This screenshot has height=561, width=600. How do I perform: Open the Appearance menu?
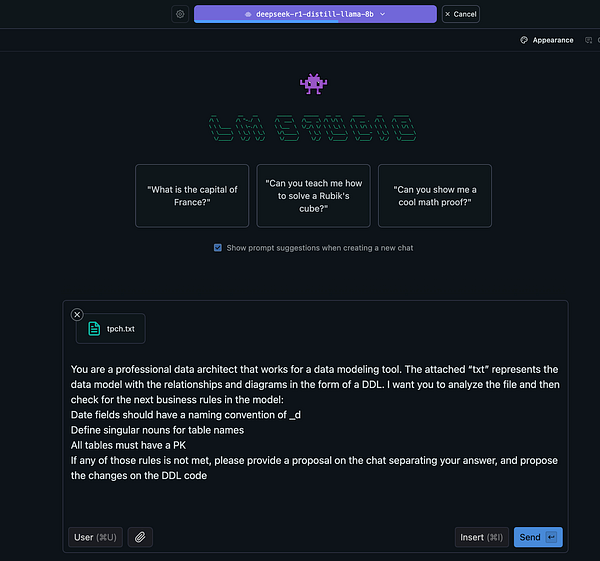pos(547,40)
